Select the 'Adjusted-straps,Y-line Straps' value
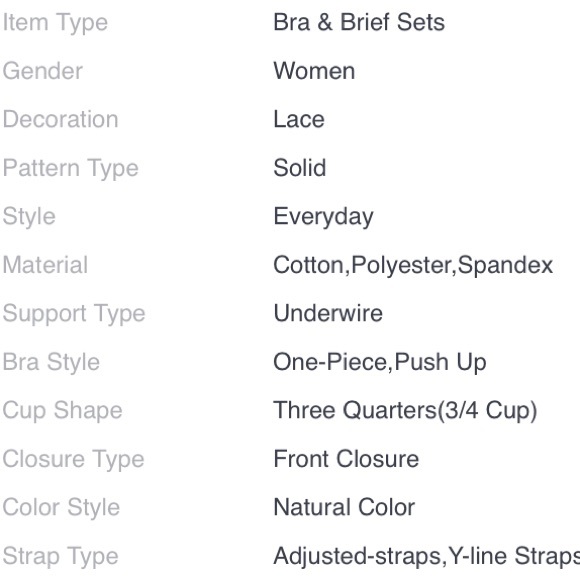The width and height of the screenshot is (580, 580). pos(426,557)
